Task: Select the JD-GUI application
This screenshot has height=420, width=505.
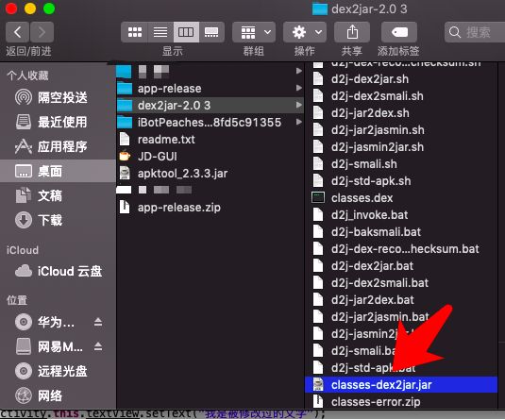Action: (x=210, y=157)
